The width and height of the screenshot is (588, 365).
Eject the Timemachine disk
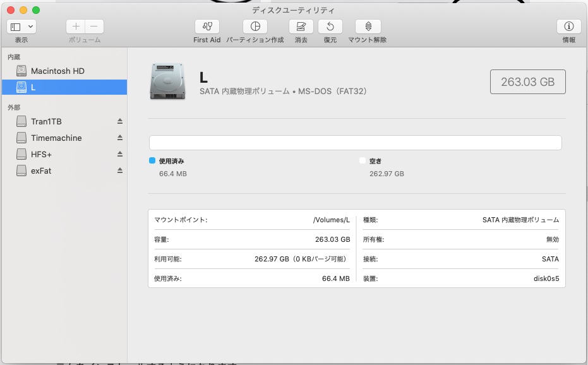(119, 138)
